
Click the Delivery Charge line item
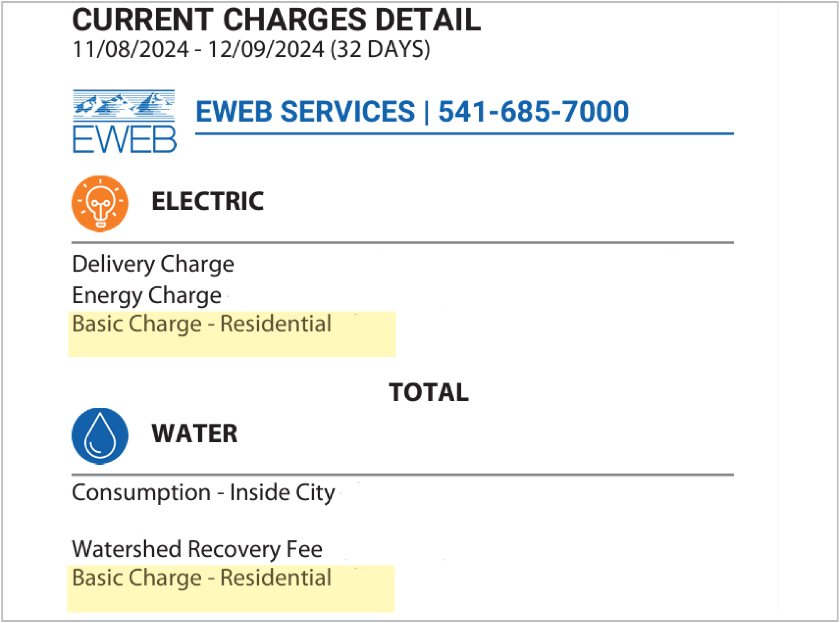tap(153, 264)
